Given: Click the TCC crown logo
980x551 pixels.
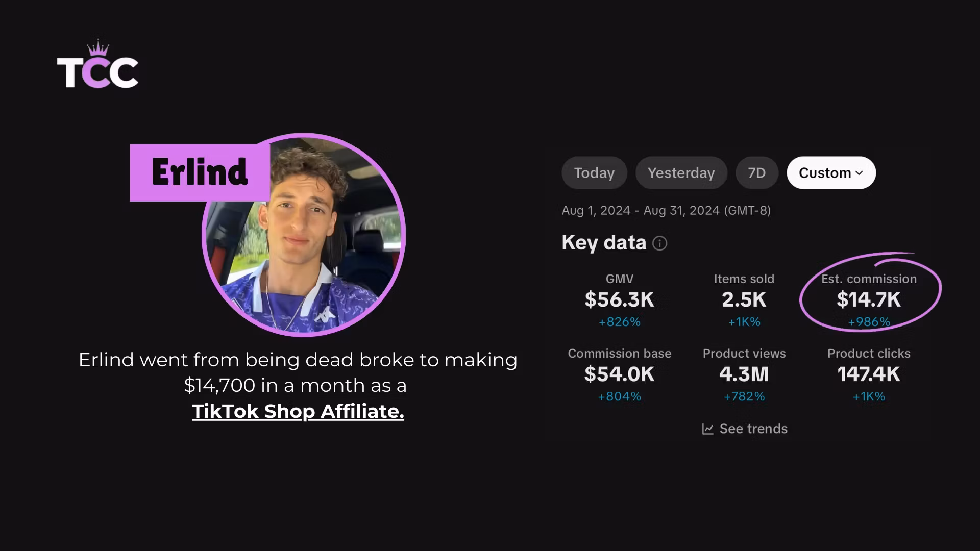Looking at the screenshot, I should (x=97, y=65).
